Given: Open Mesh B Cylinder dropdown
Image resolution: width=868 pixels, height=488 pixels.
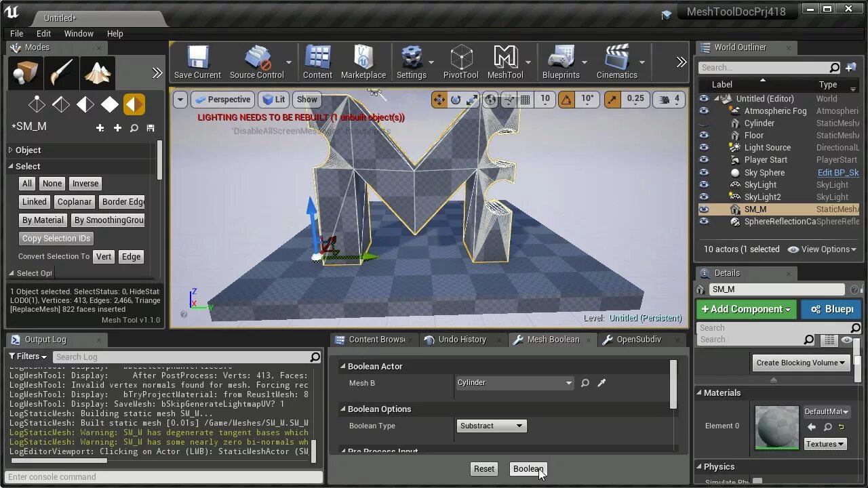Looking at the screenshot, I should coord(515,383).
